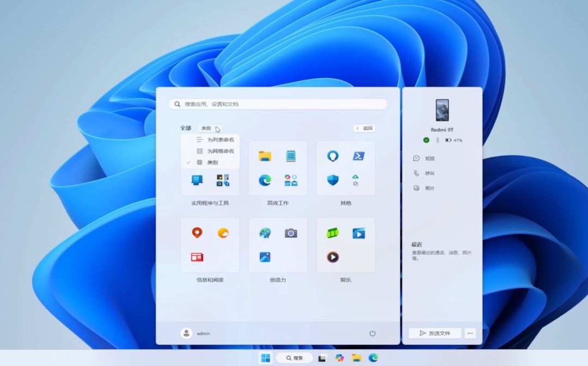
Task: Open File Explorer in the 高效工作 group
Action: (x=265, y=156)
